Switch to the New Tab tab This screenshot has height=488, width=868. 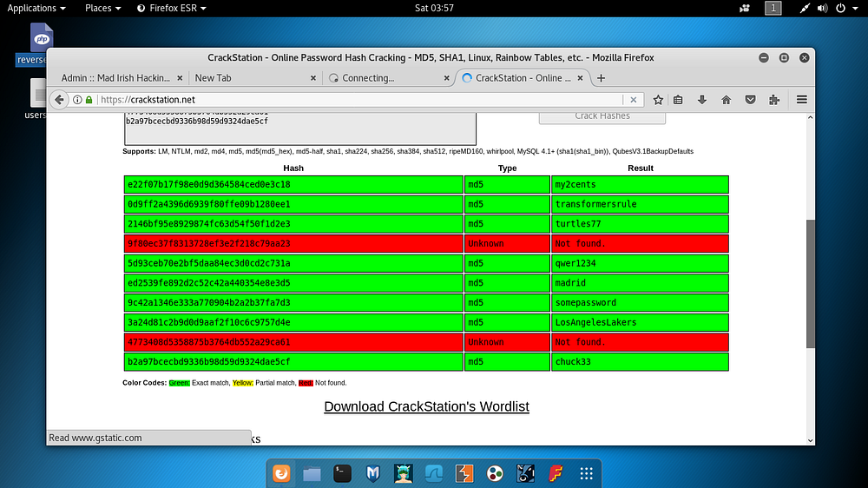pyautogui.click(x=214, y=78)
